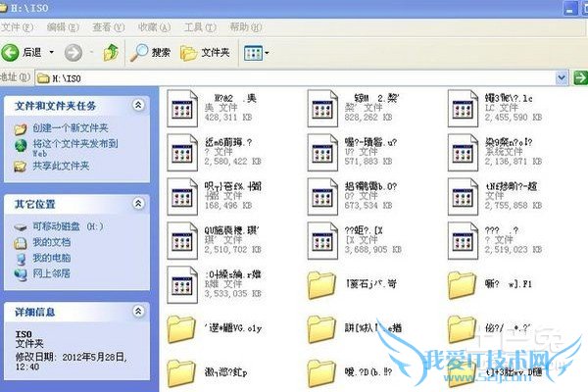Click the 'LC 文件' type label

[x=502, y=108]
